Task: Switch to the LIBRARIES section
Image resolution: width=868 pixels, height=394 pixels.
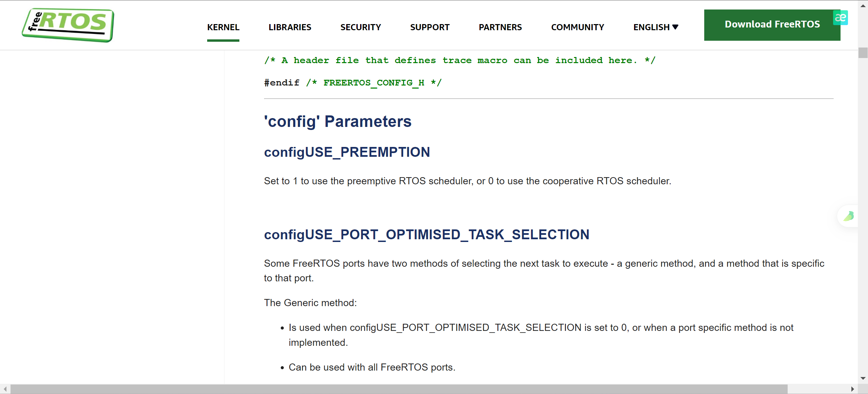Action: tap(290, 27)
